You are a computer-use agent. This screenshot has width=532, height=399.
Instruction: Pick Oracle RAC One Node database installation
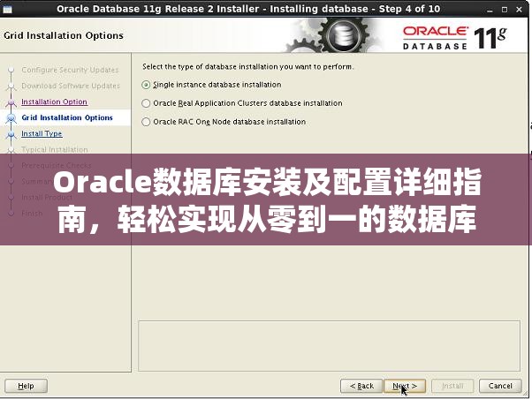224,122
